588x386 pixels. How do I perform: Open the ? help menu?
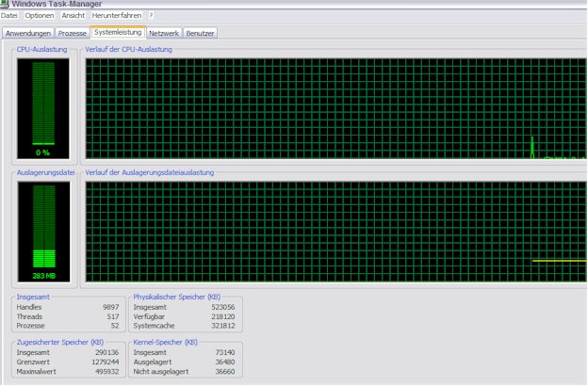point(151,16)
